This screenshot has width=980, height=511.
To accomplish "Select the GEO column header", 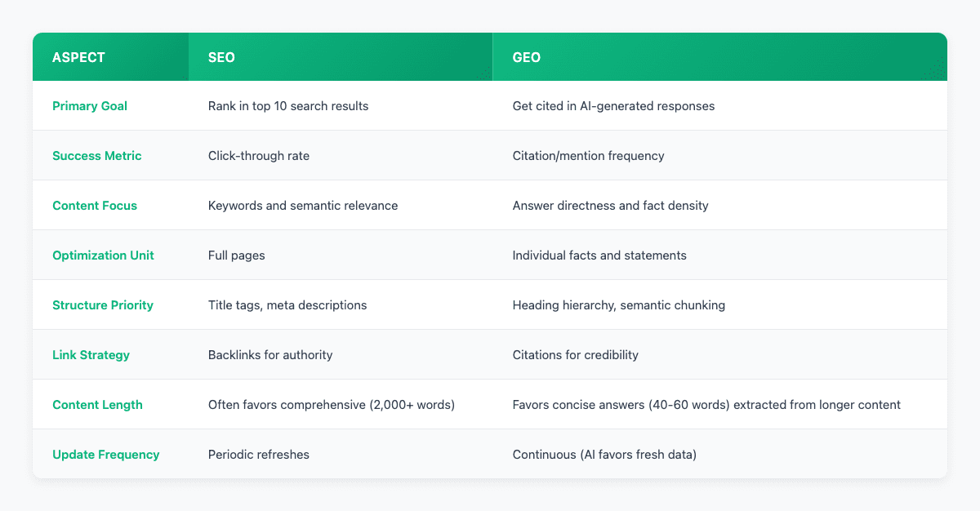I will [x=720, y=57].
